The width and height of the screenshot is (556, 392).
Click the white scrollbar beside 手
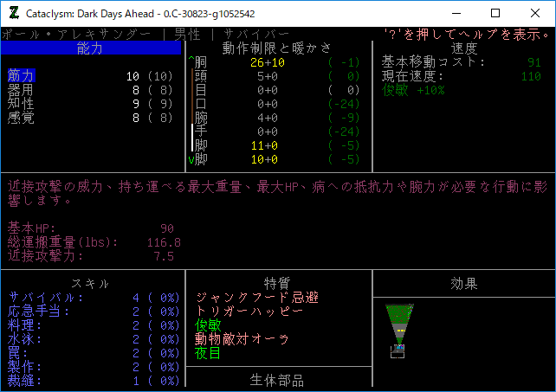192,137
